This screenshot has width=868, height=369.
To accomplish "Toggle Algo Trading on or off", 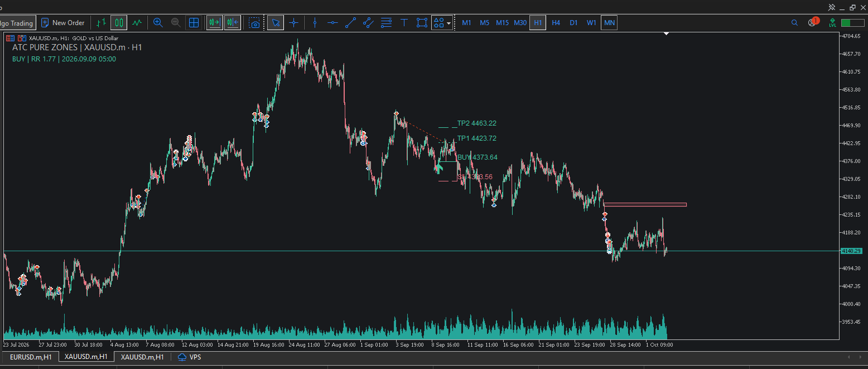I will (17, 23).
